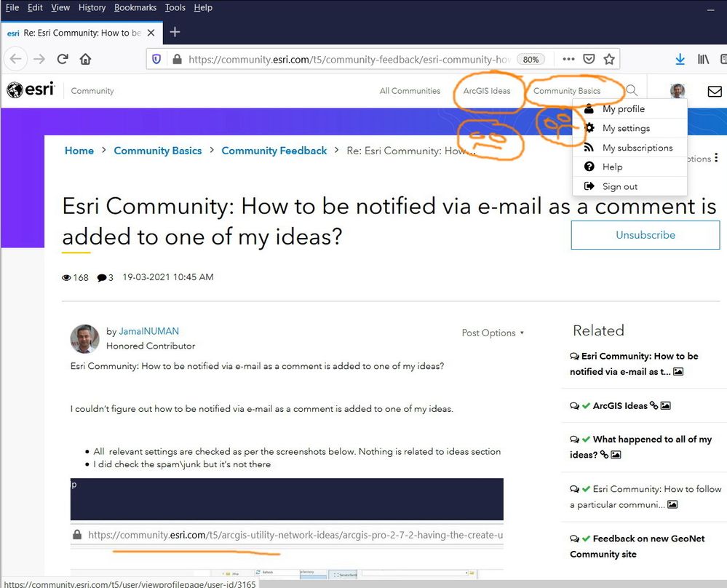Select Help from the user dropdown
The width and height of the screenshot is (727, 588).
(x=629, y=167)
